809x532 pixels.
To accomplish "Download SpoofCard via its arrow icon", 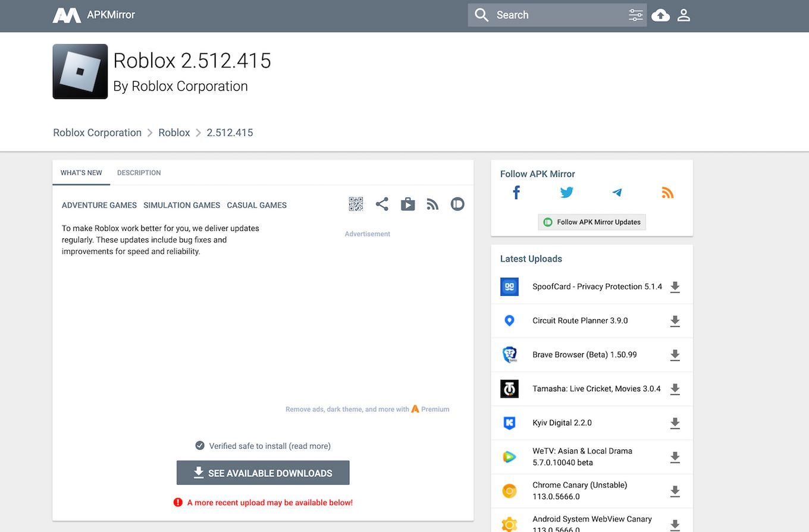I will click(x=675, y=287).
